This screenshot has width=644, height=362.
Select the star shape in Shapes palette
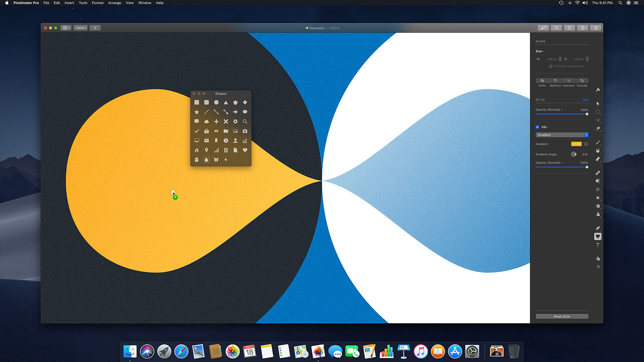pyautogui.click(x=196, y=112)
